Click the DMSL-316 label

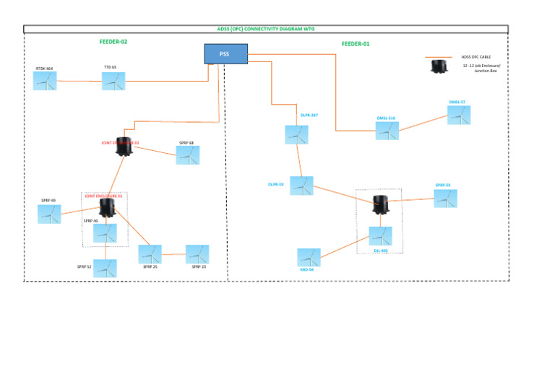pyautogui.click(x=386, y=118)
